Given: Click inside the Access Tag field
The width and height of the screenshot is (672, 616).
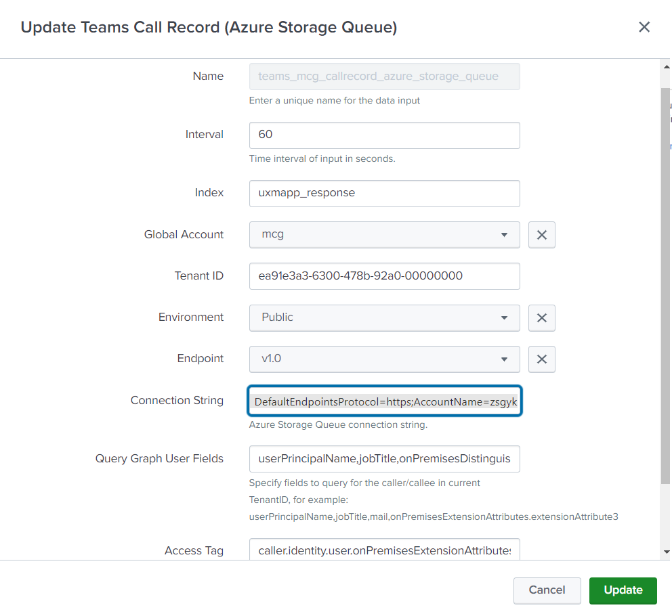Looking at the screenshot, I should (384, 550).
